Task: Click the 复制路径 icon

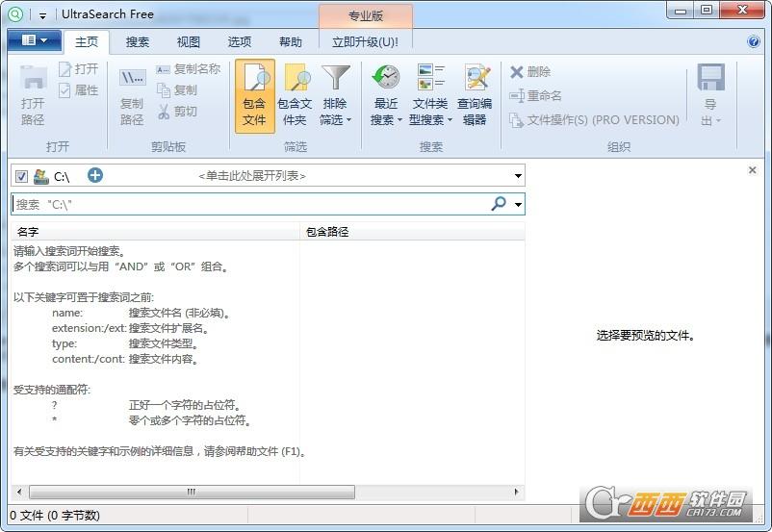Action: tap(132, 97)
